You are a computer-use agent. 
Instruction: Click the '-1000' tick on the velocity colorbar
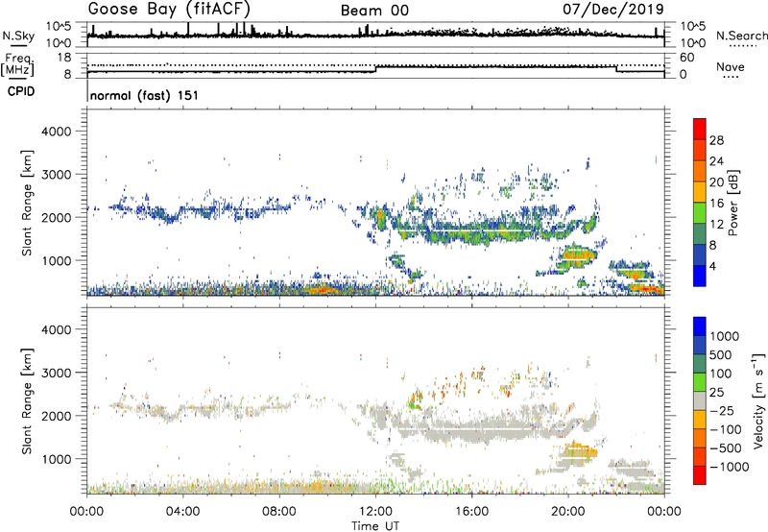click(730, 467)
